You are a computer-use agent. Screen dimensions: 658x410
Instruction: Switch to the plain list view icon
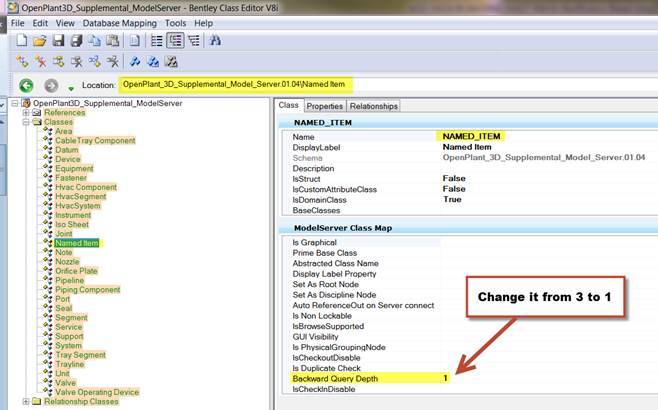157,41
